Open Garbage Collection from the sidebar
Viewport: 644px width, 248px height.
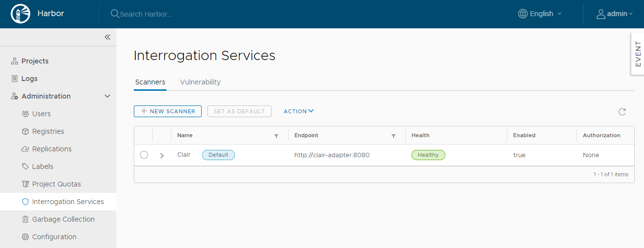[x=63, y=219]
